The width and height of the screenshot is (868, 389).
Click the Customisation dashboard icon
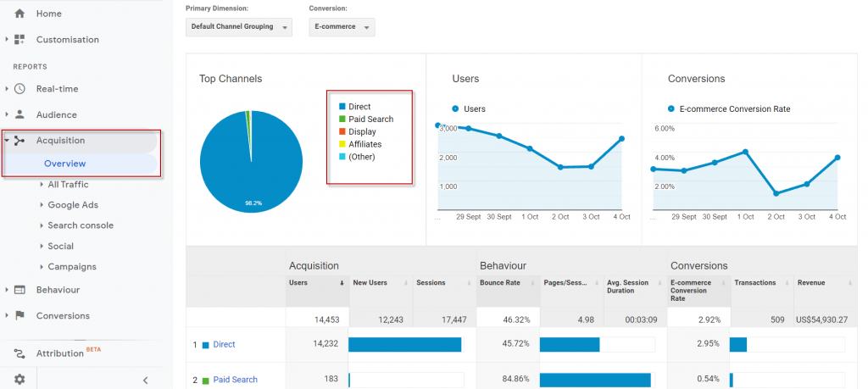click(19, 40)
